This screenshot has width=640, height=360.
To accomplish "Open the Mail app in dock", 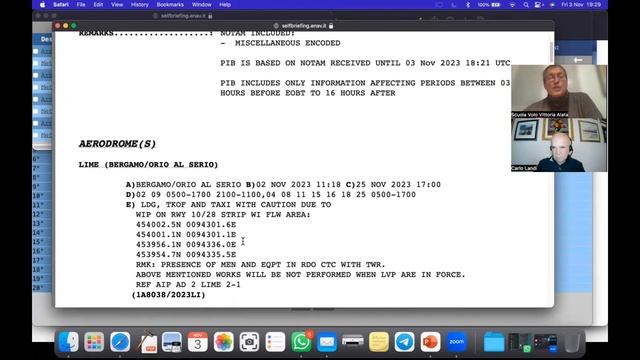I will (327, 342).
